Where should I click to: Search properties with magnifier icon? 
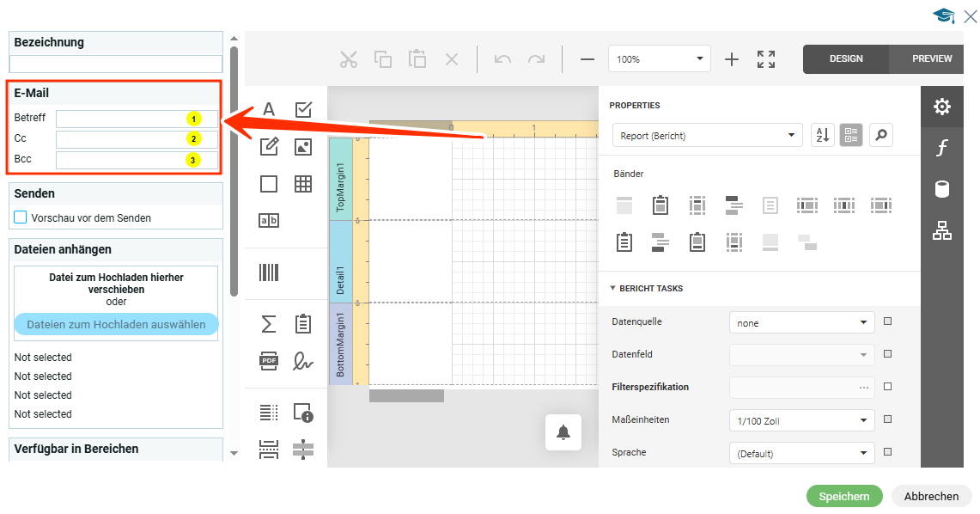(x=881, y=135)
